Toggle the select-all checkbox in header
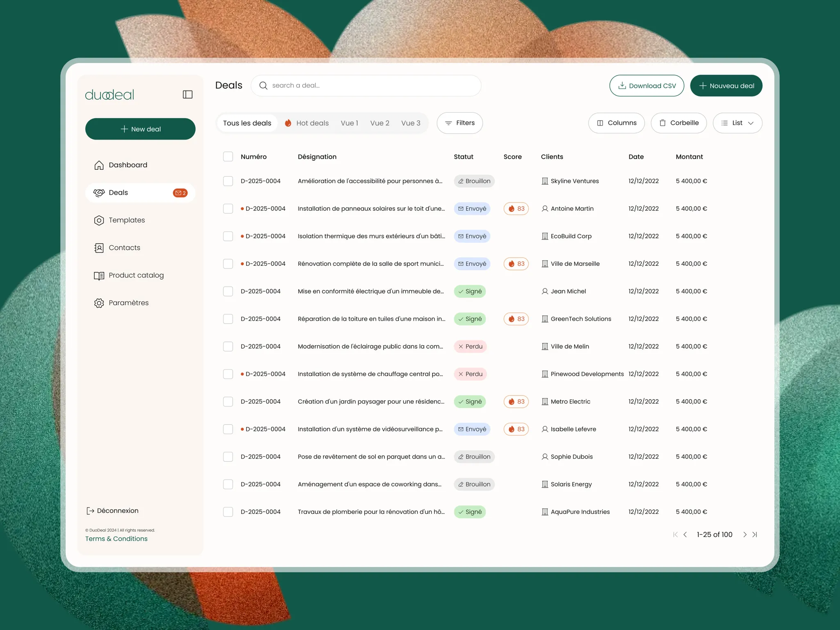Screen dimensions: 840x630 228,157
